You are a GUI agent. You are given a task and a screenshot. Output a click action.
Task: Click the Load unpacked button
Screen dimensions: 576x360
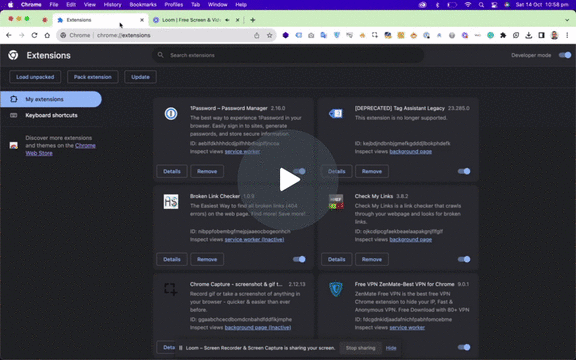[35, 77]
